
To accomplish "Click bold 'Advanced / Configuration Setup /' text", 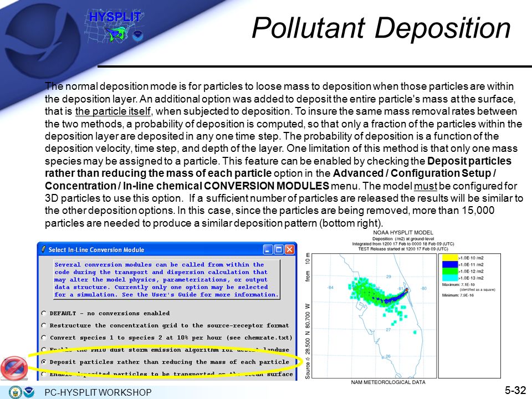I will click(415, 173).
